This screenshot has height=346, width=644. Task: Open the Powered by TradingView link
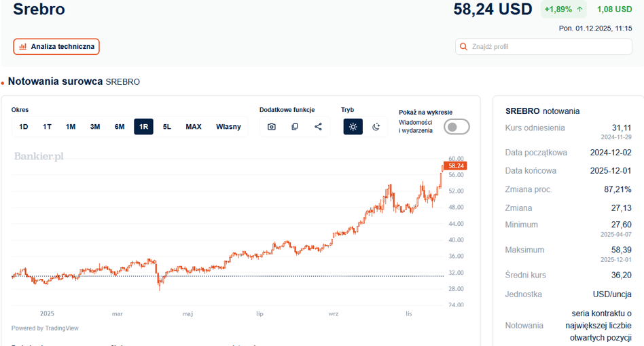pos(45,328)
